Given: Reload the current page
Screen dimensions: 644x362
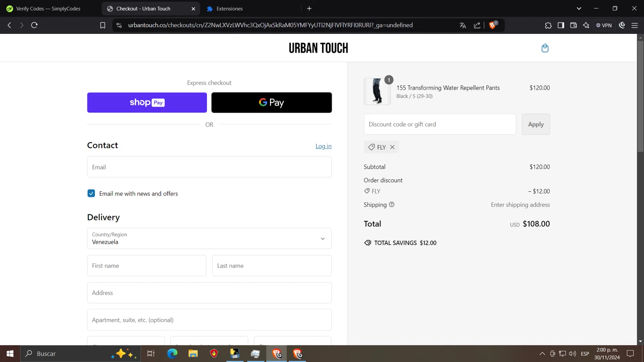Looking at the screenshot, I should [x=34, y=25].
